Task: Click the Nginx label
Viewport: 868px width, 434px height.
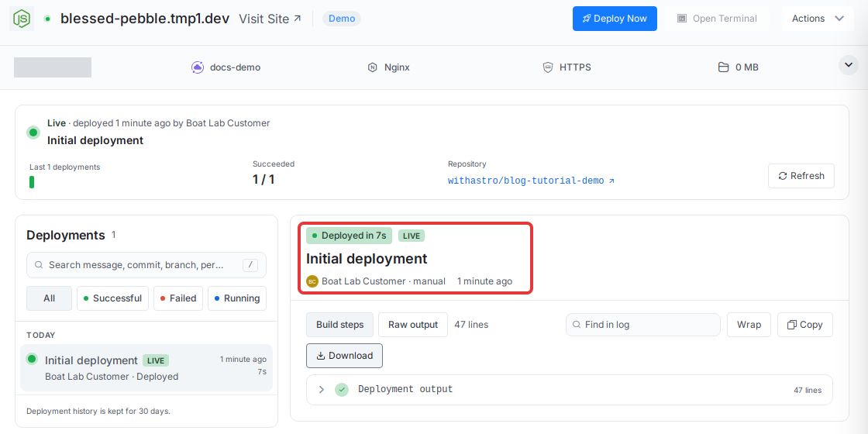Action: [397, 67]
